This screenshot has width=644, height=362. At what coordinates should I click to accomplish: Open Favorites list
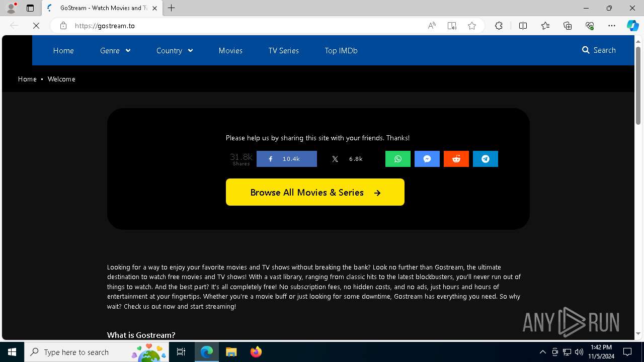point(545,26)
